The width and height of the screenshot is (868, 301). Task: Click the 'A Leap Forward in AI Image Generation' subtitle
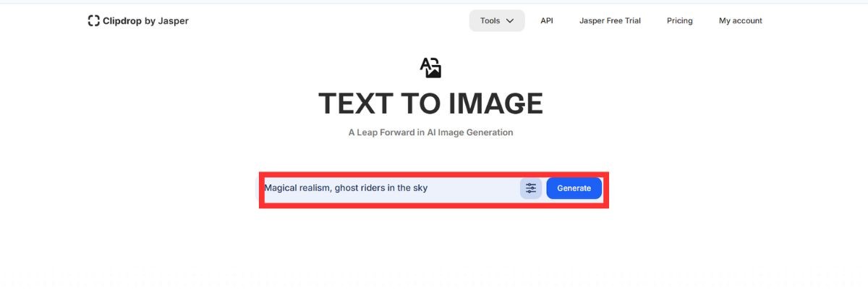(430, 132)
